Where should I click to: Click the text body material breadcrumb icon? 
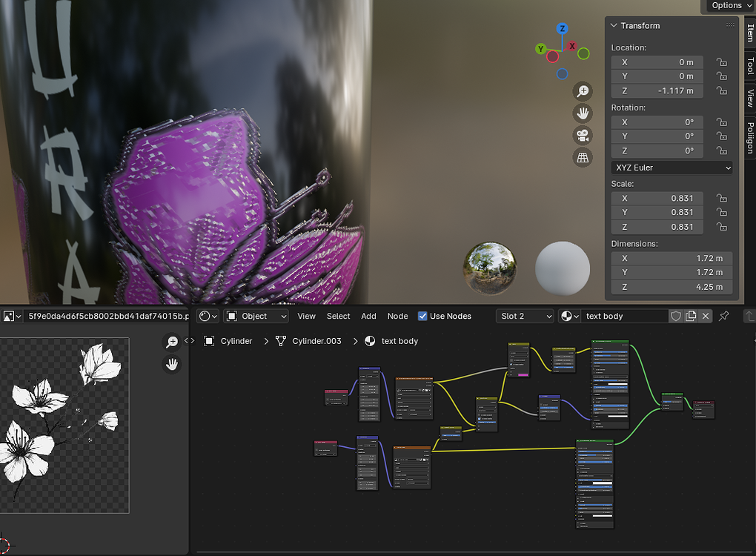tap(370, 341)
